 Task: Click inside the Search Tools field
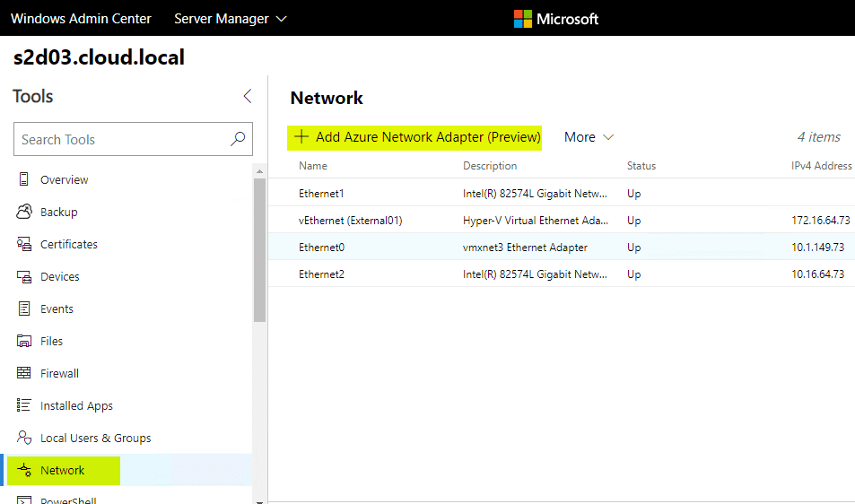pyautogui.click(x=121, y=139)
